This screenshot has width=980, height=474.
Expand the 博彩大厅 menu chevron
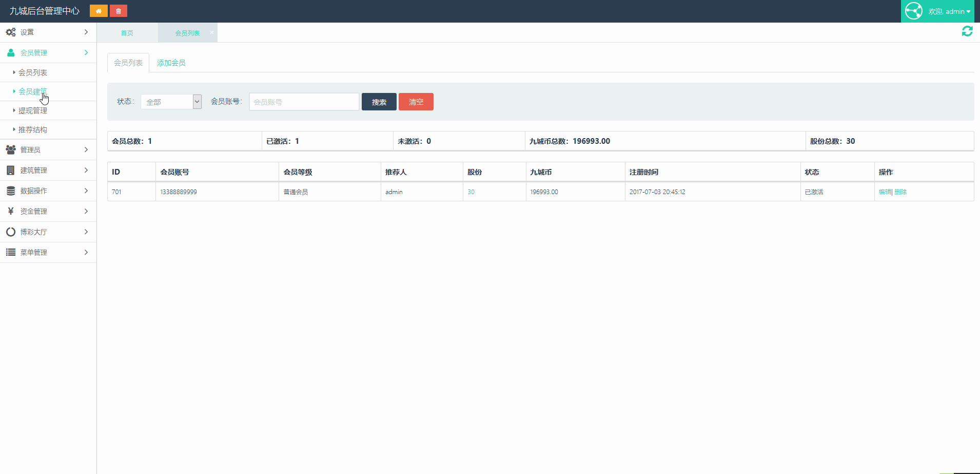point(86,232)
